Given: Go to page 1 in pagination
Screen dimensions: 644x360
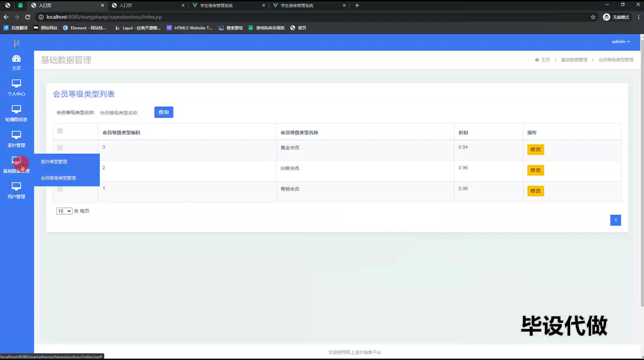Looking at the screenshot, I should point(615,220).
